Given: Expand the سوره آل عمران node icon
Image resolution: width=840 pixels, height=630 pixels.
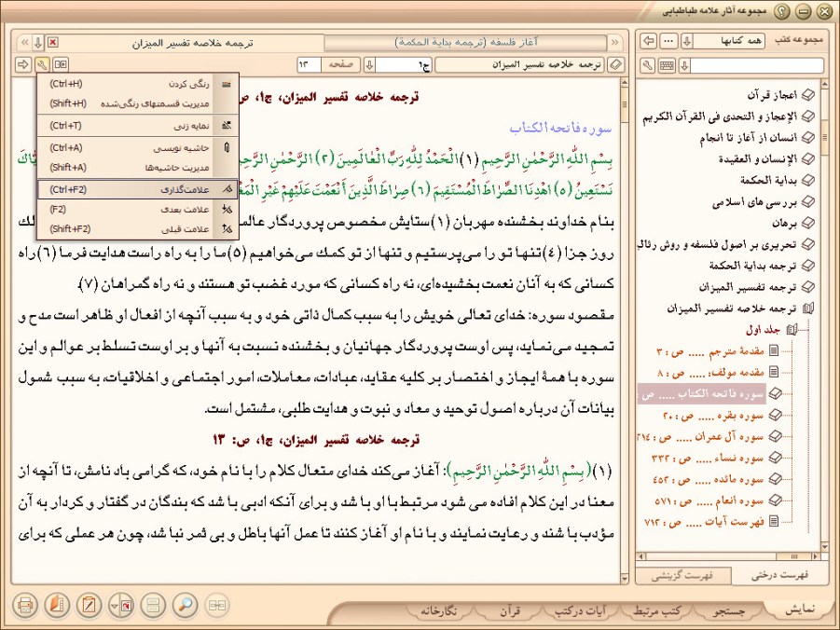Looking at the screenshot, I should point(774,436).
